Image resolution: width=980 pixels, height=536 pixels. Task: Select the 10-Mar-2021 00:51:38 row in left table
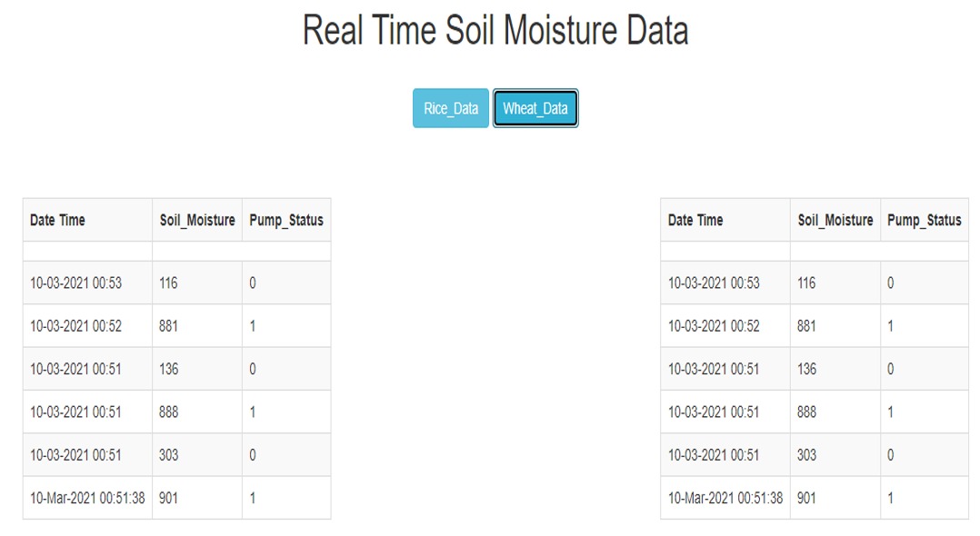click(86, 498)
